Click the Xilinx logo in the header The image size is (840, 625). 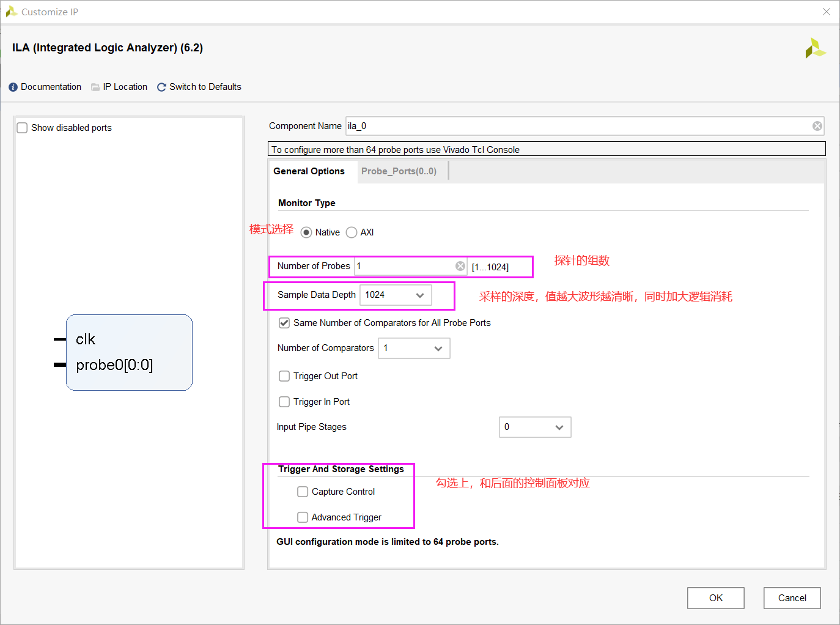815,48
